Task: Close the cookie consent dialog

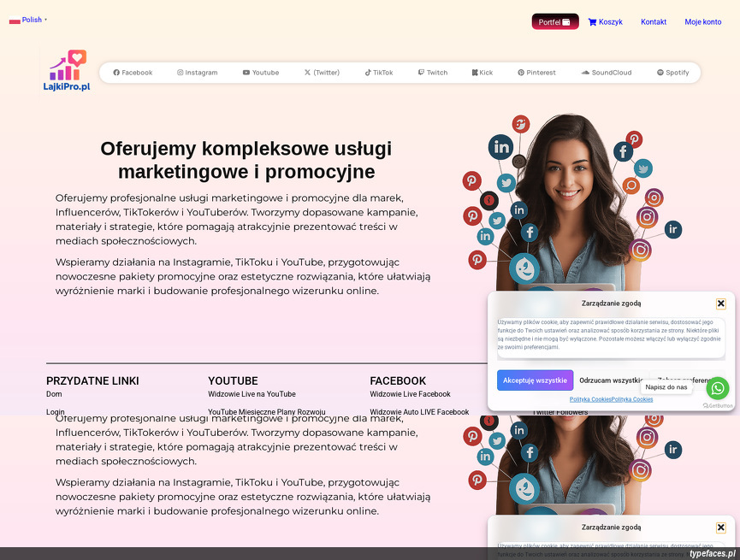Action: [x=720, y=304]
